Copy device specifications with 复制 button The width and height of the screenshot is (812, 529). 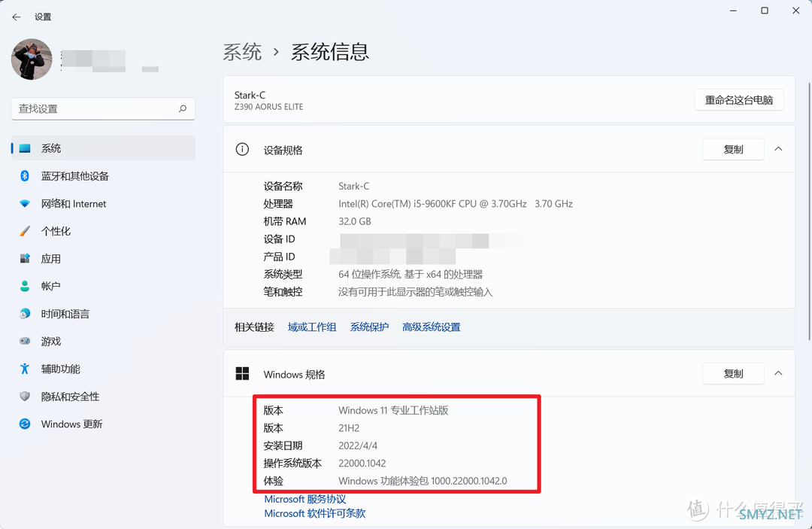pyautogui.click(x=733, y=149)
